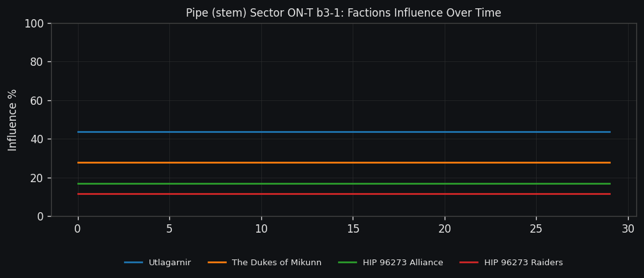Click the Utlagarnir legend label
This screenshot has height=278, width=644.
click(x=169, y=263)
